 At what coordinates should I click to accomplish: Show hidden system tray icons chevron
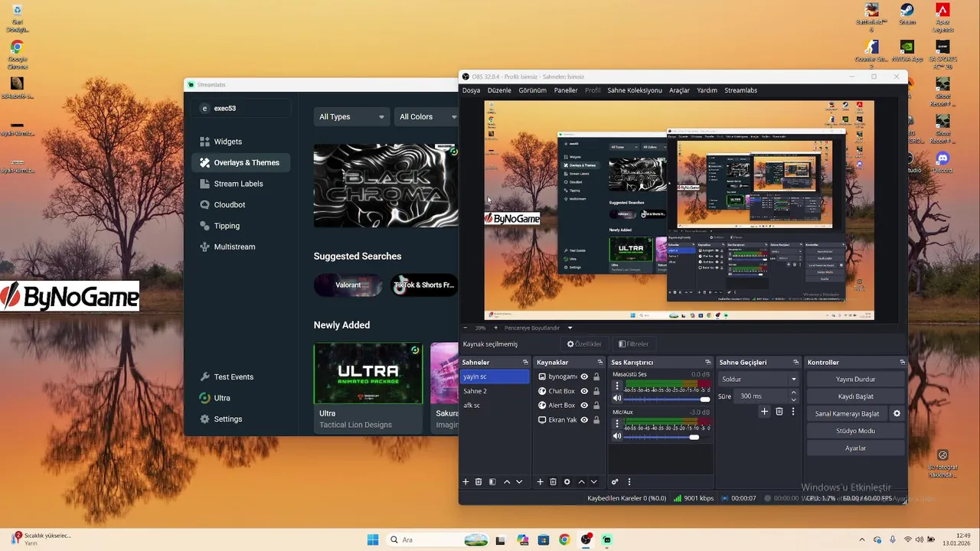[x=862, y=540]
